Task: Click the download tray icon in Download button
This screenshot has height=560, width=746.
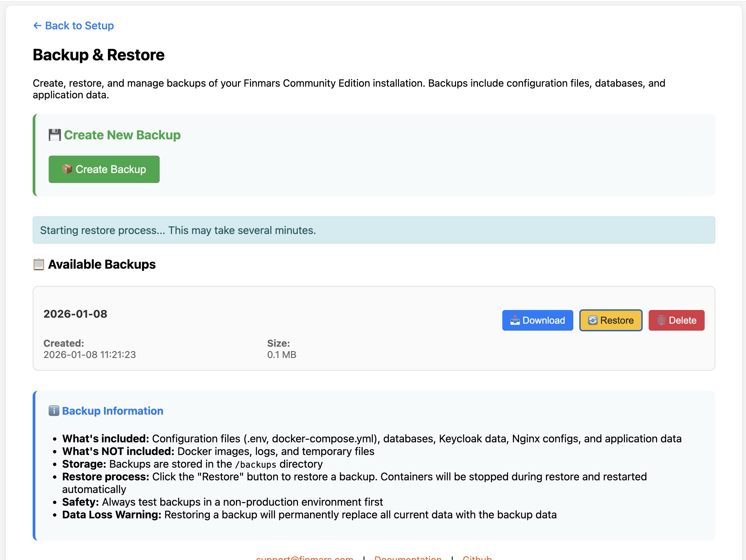Action: click(x=515, y=320)
